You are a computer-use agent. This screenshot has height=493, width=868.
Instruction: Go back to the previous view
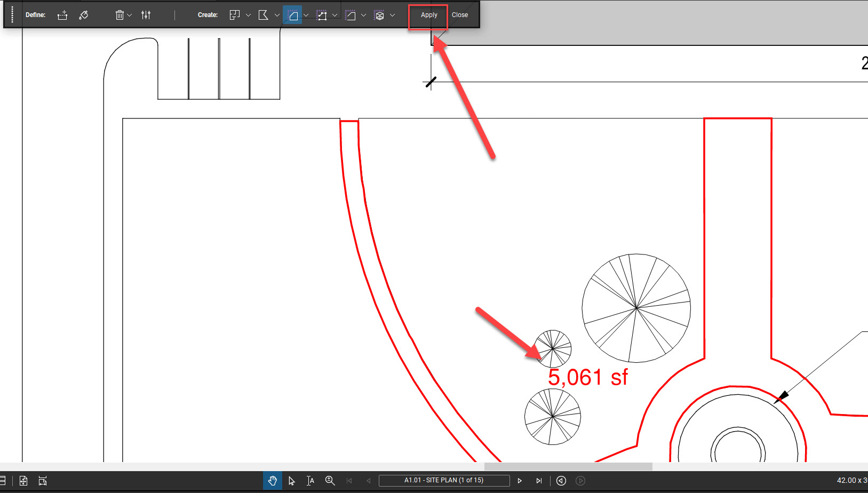(561, 481)
